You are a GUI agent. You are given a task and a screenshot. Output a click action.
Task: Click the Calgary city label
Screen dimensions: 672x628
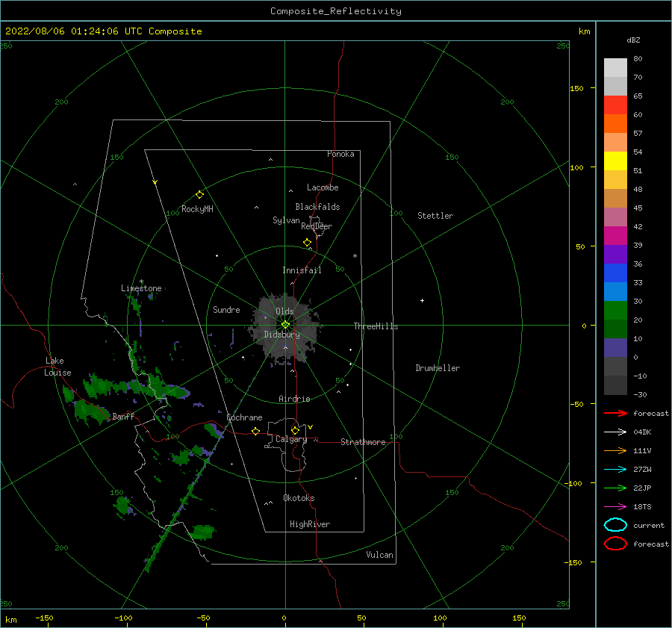[291, 439]
